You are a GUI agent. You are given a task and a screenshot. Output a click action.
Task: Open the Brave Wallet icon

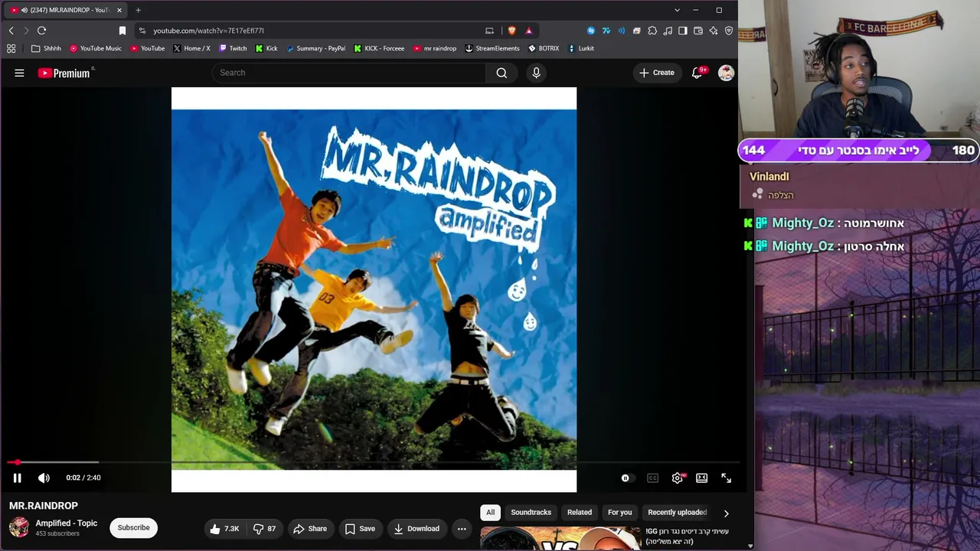(698, 31)
